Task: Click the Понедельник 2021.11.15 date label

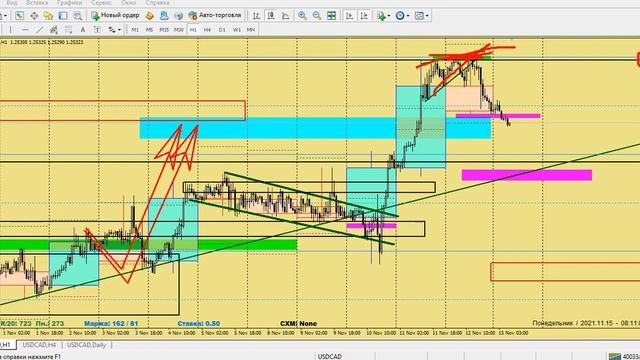Action: (x=586, y=323)
